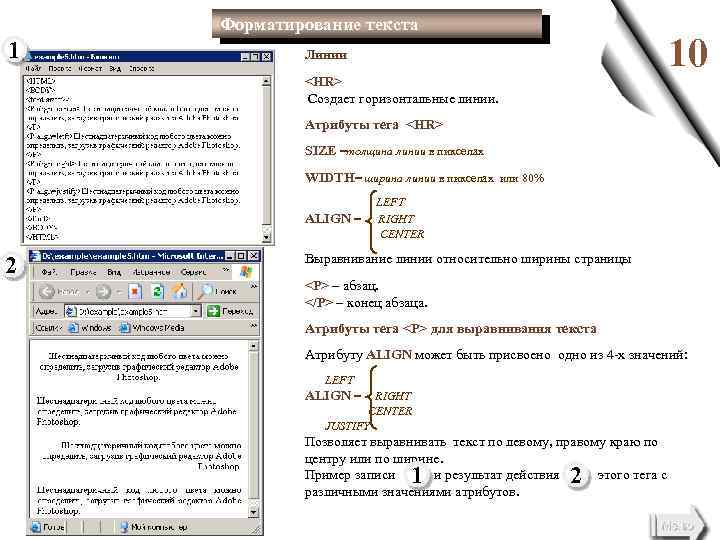Open the Формат menu in Notepad
The width and height of the screenshot is (720, 540).
tap(90, 68)
